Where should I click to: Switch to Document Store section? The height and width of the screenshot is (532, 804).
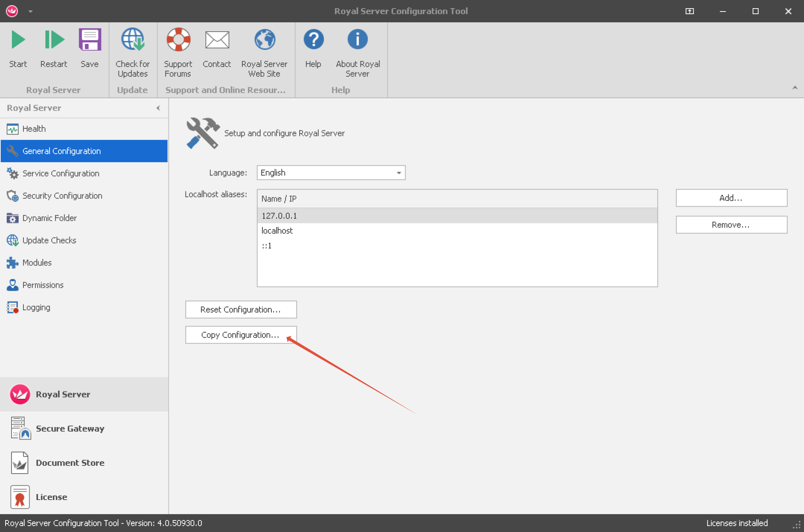click(x=70, y=463)
